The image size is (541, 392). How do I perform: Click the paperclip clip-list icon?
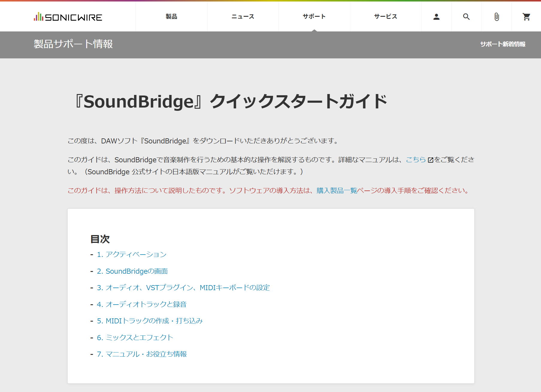(497, 17)
